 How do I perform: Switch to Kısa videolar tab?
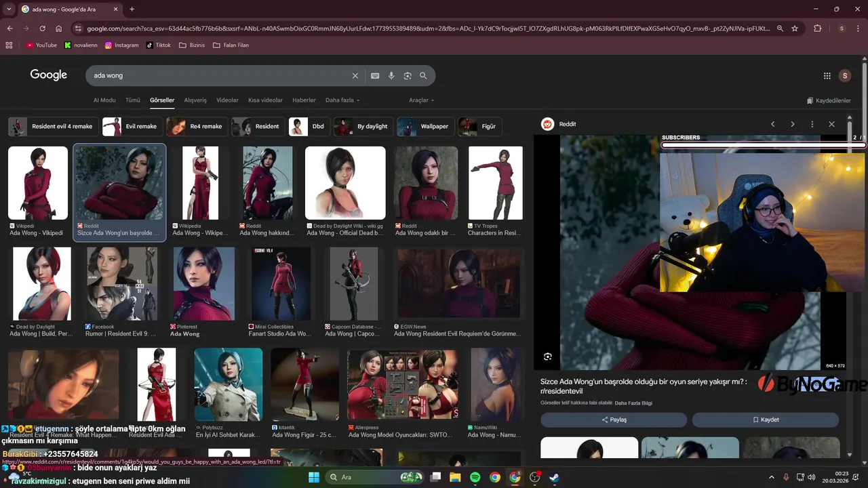265,100
